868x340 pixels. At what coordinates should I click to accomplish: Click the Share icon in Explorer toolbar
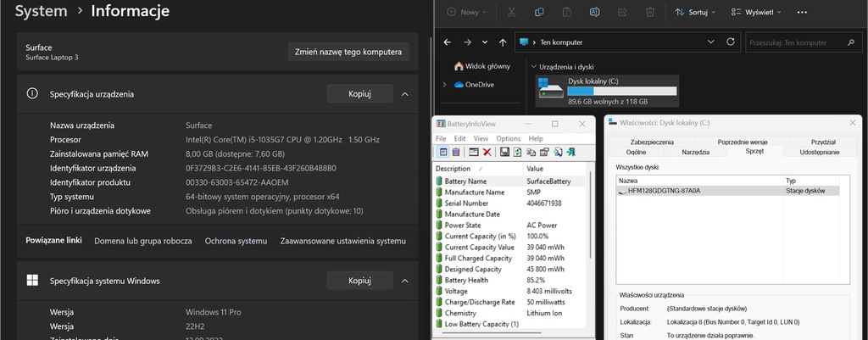(622, 12)
